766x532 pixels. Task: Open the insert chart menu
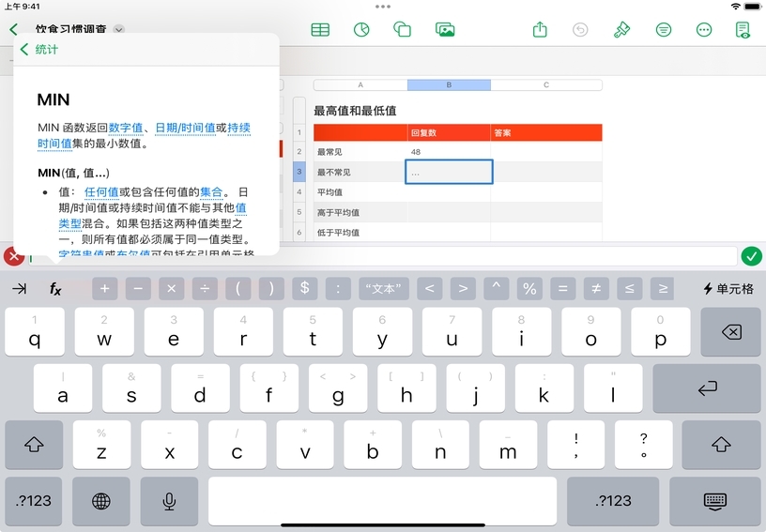click(361, 29)
